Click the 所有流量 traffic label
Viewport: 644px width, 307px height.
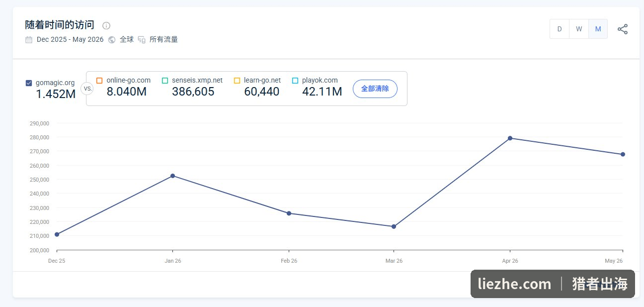coord(163,40)
